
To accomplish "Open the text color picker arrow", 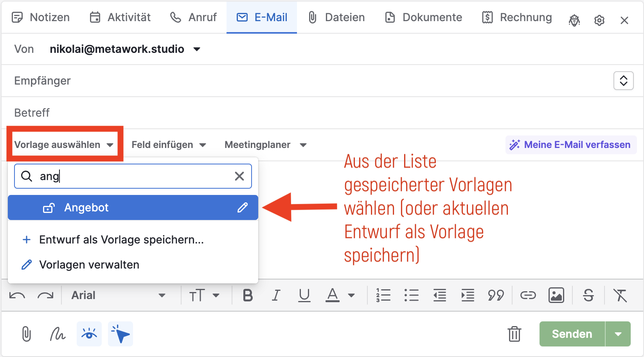I will [x=351, y=296].
